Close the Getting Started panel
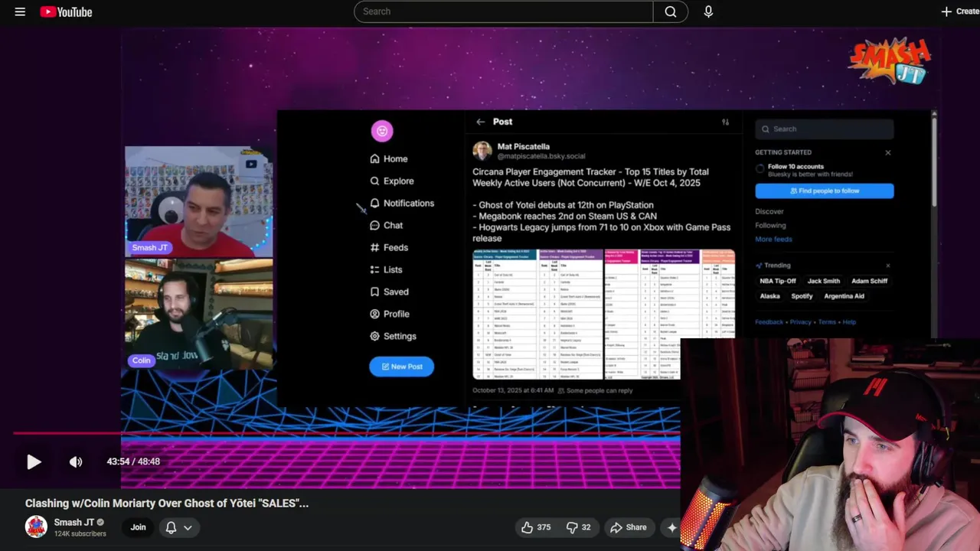This screenshot has height=551, width=980. click(888, 152)
